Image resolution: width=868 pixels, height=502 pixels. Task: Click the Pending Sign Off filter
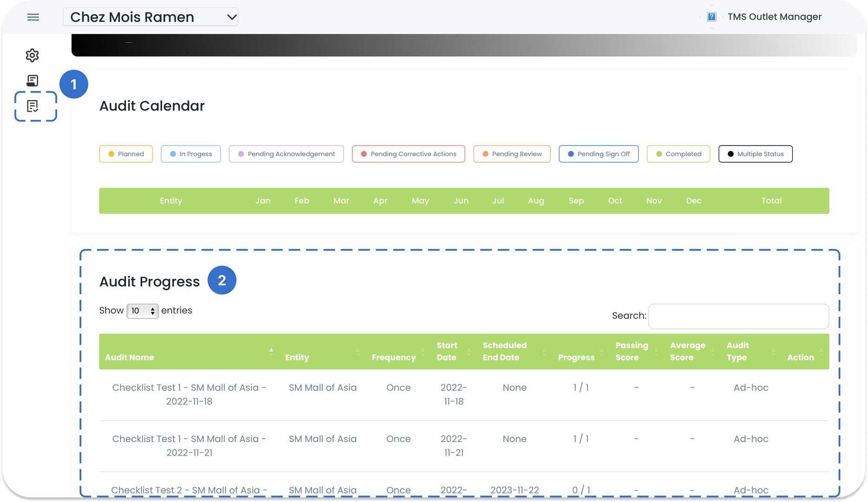point(598,154)
